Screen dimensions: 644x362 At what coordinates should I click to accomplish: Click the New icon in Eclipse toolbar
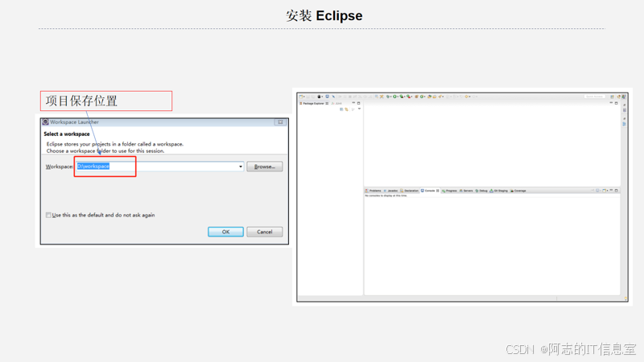tap(300, 97)
